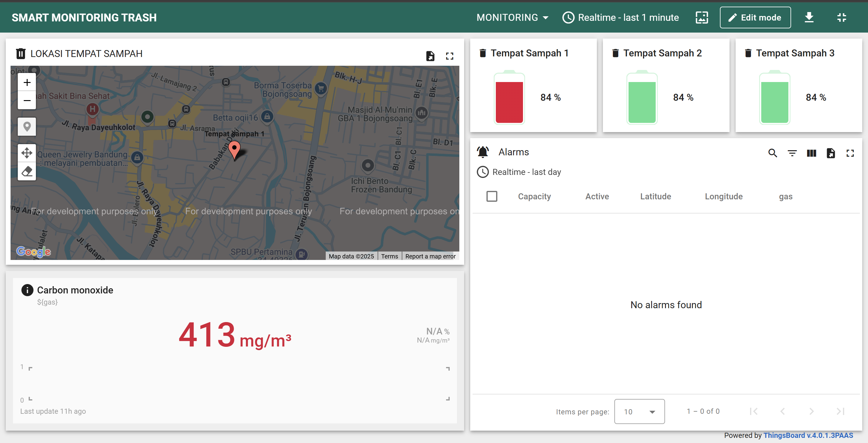Sort alarms by Longitude column

coord(724,196)
